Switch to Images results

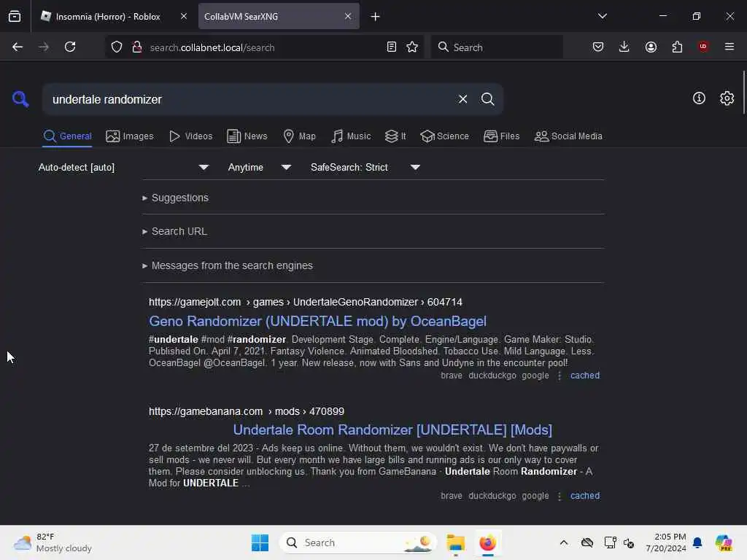click(x=130, y=136)
